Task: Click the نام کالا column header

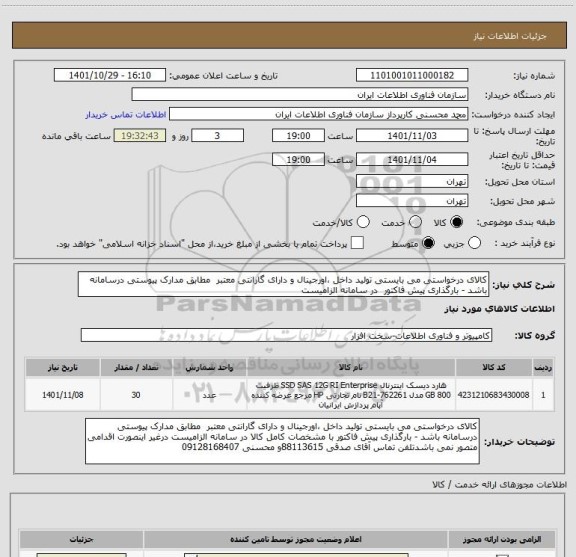Action: [351, 368]
